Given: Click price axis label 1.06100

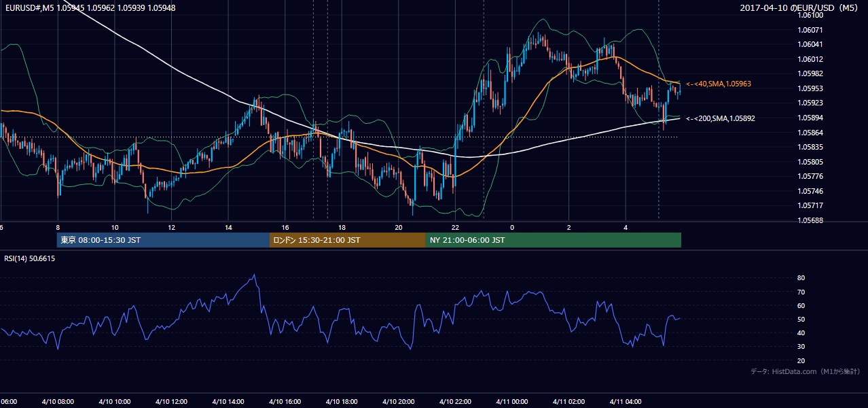Looking at the screenshot, I should click(x=810, y=15).
